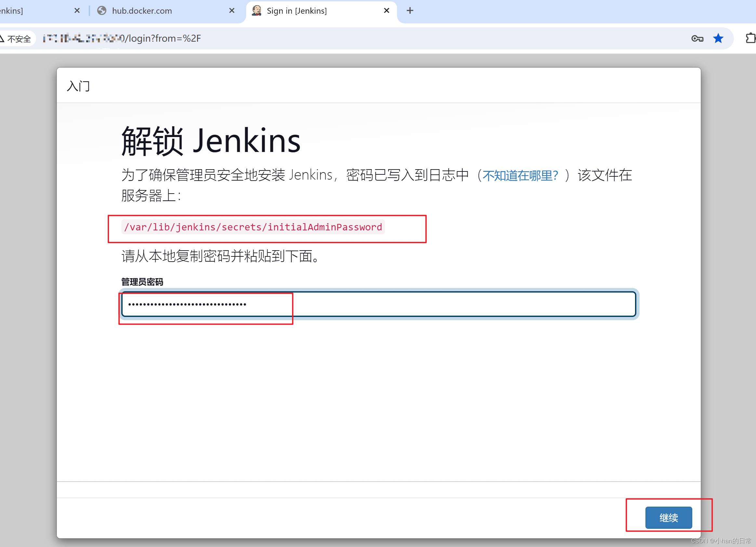Click the 解锁 Jenkins heading

pos(211,141)
